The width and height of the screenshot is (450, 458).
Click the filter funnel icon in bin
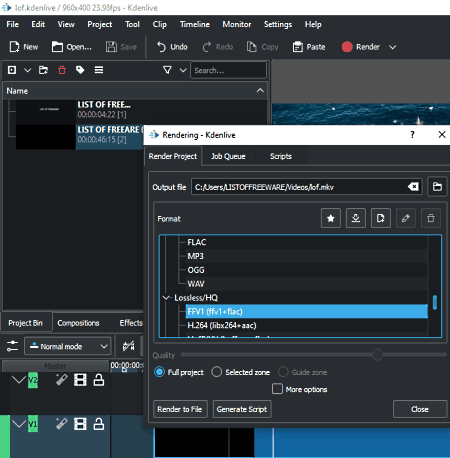tap(167, 70)
